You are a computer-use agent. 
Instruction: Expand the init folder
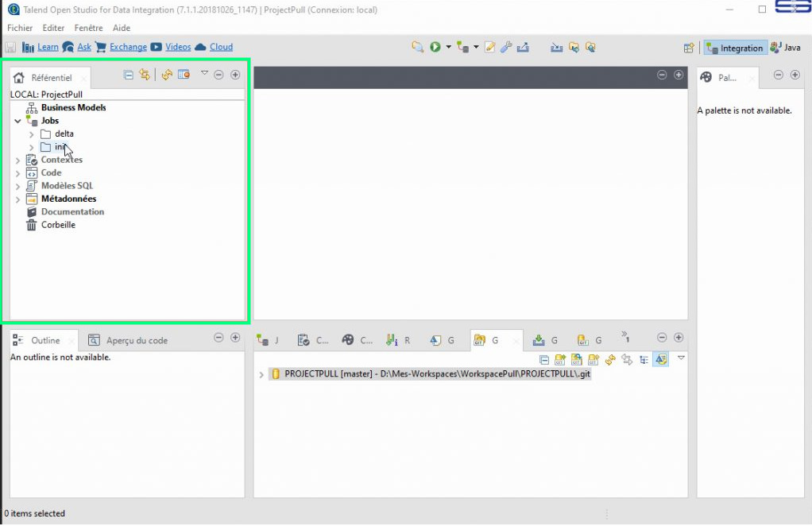[x=31, y=148]
